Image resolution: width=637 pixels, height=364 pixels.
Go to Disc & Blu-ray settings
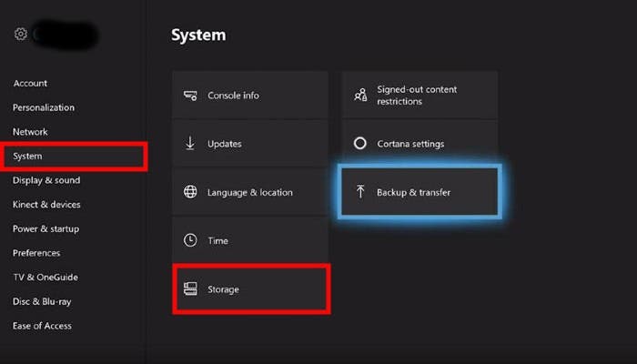[x=42, y=302]
